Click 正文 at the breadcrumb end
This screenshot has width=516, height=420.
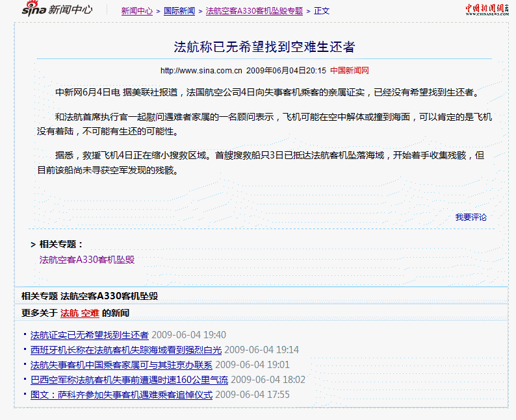coord(322,11)
